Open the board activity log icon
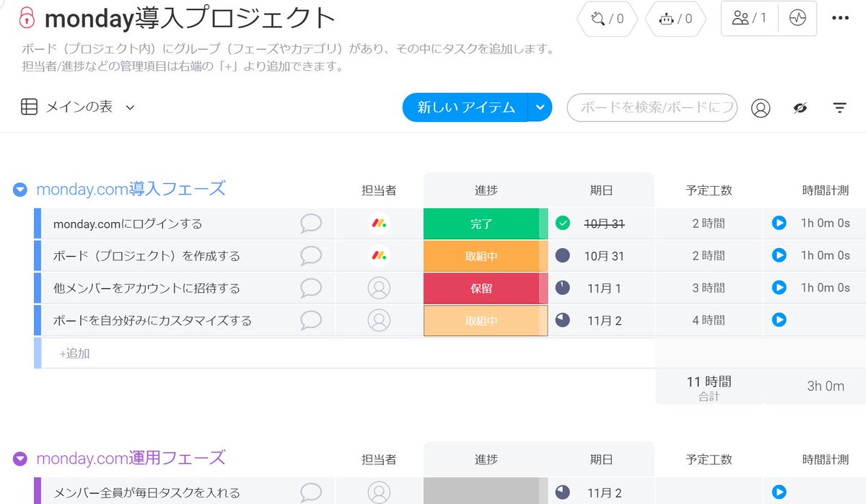The width and height of the screenshot is (866, 504). coord(797,18)
